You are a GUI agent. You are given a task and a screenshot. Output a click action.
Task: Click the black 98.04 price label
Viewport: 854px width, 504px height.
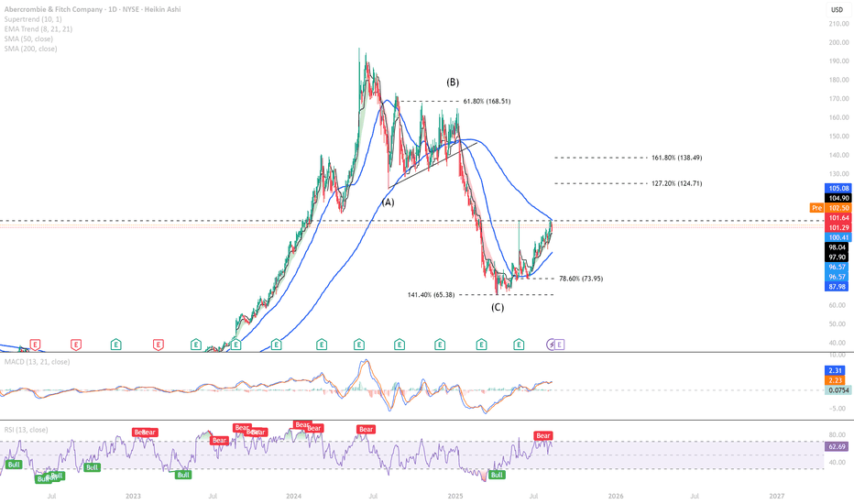[x=838, y=247]
